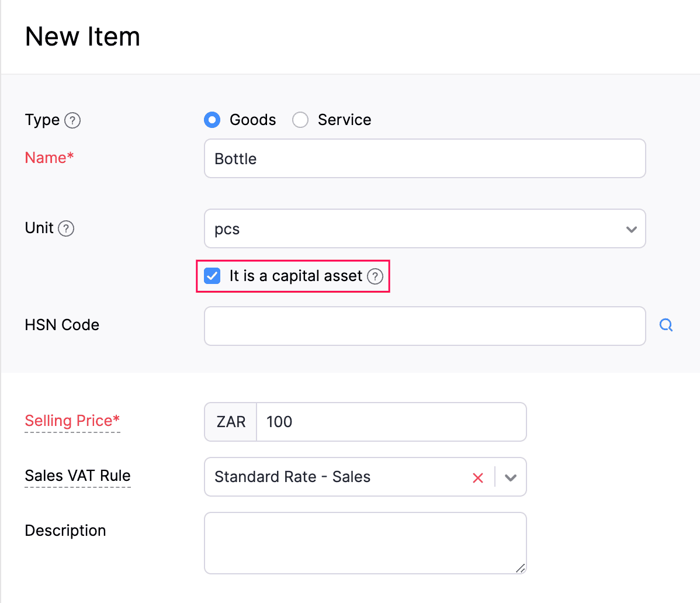Click the Sales VAT Rule dashed label
The height and width of the screenshot is (603, 700).
pyautogui.click(x=77, y=476)
